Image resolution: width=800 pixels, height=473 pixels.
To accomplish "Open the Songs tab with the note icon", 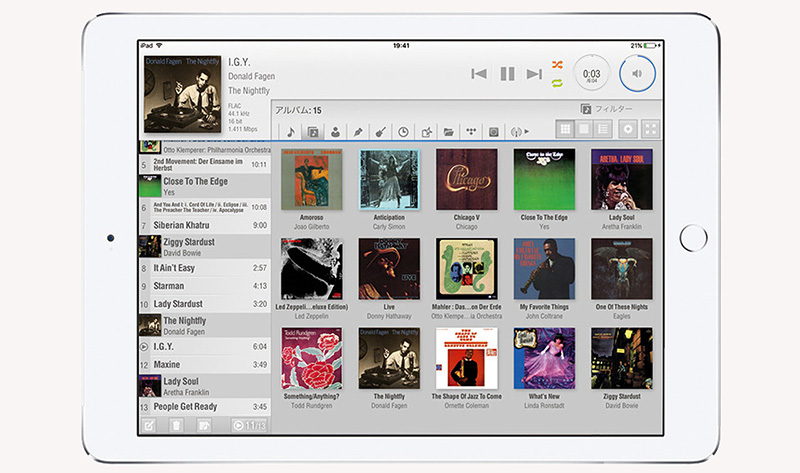I will coord(291,132).
